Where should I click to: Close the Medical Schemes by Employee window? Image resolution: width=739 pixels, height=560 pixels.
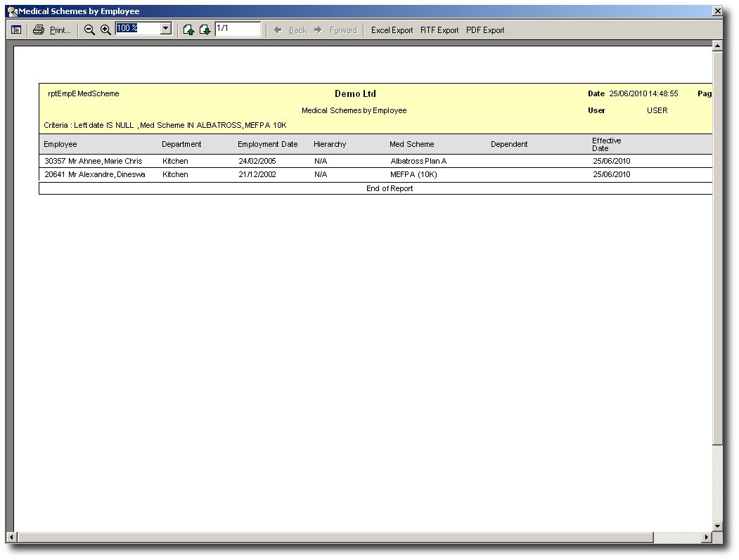pyautogui.click(x=717, y=11)
